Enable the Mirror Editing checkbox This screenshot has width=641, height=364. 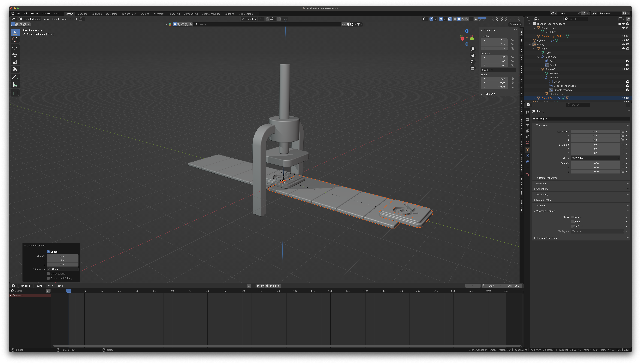pyautogui.click(x=48, y=274)
